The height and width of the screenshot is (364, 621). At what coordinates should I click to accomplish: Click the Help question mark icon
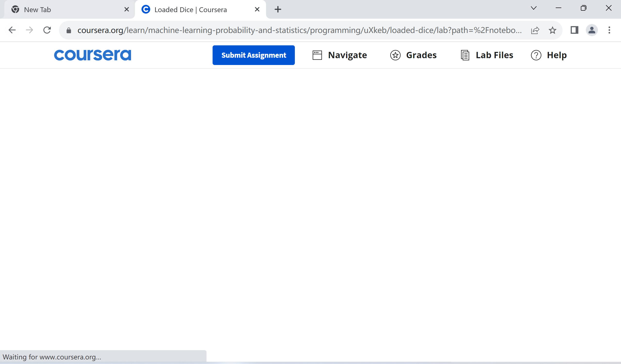point(536,55)
